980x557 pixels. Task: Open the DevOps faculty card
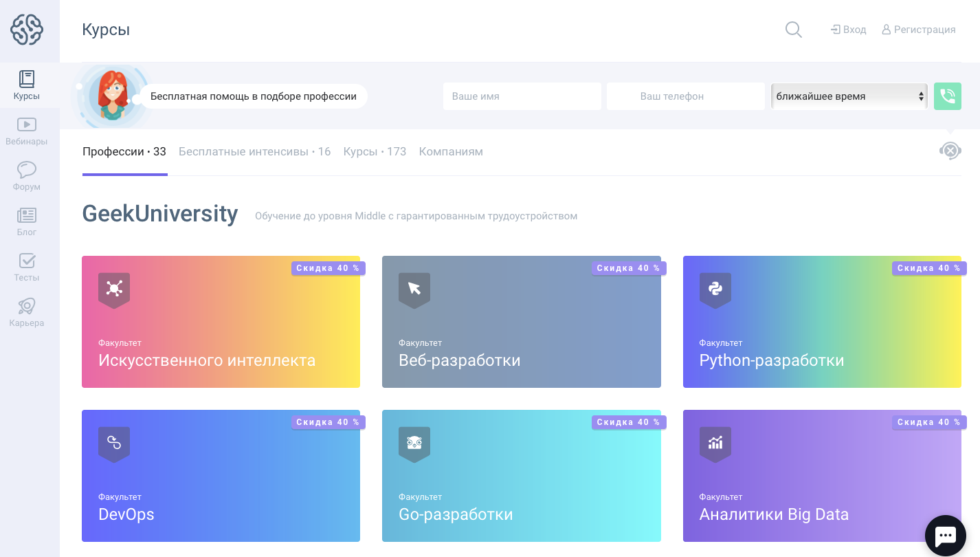[x=221, y=476]
